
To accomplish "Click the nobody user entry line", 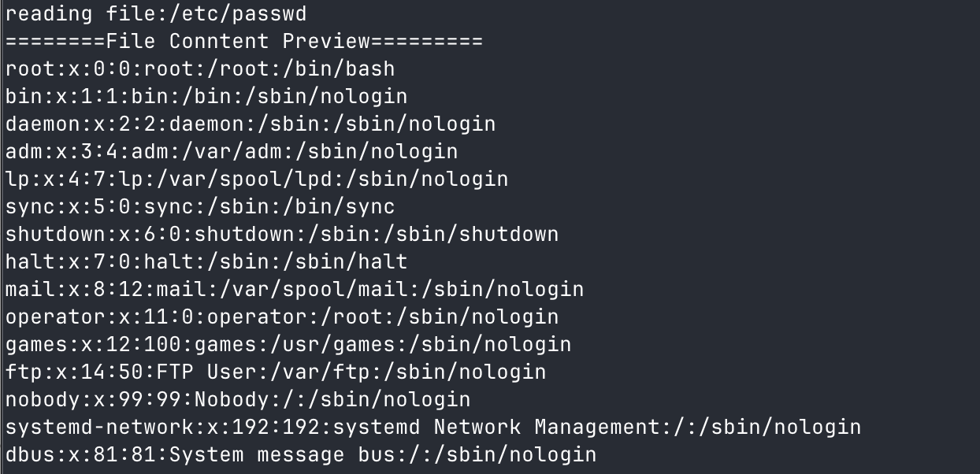I will point(238,400).
